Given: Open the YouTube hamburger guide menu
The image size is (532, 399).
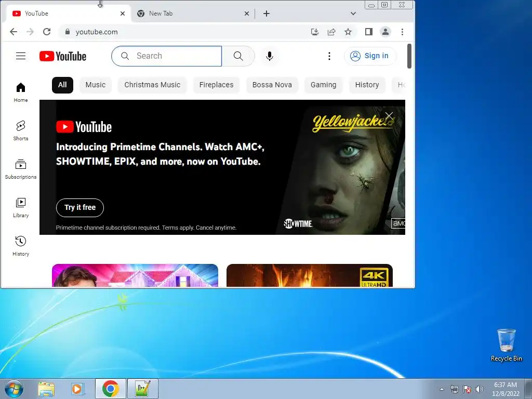Looking at the screenshot, I should 21,56.
